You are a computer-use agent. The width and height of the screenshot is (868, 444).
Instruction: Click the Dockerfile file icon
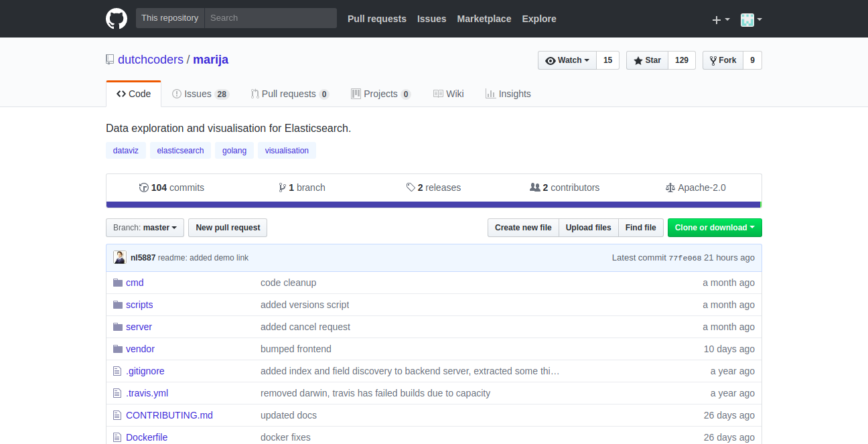118,437
